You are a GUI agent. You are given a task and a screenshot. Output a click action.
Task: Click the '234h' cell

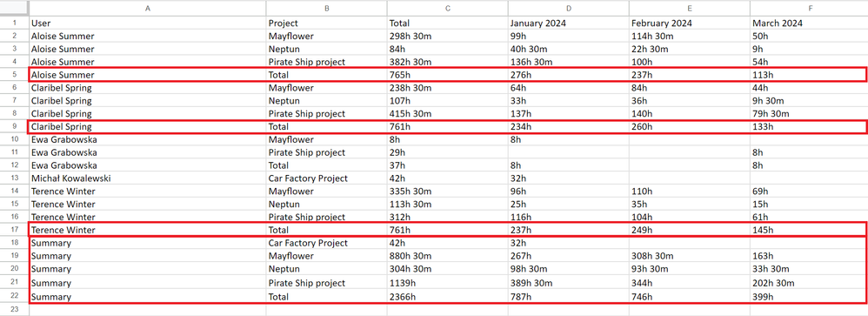[x=569, y=127]
